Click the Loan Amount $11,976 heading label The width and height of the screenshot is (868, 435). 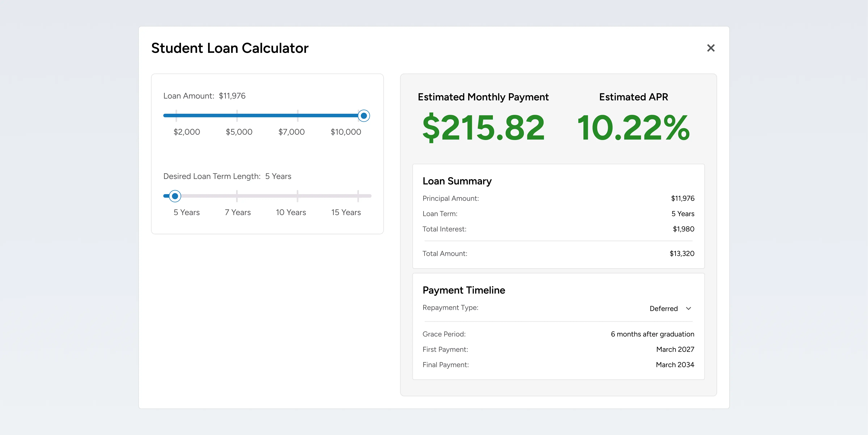pos(204,96)
